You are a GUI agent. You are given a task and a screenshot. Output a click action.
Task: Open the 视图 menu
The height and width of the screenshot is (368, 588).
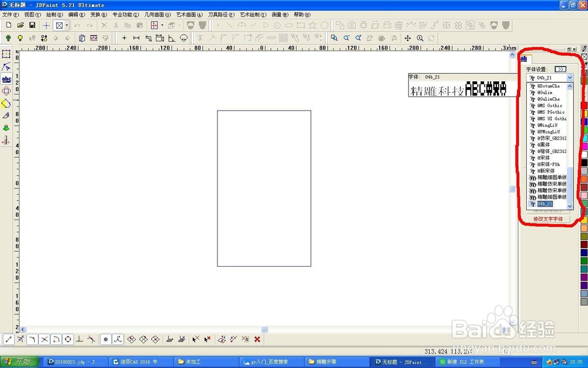[x=32, y=15]
